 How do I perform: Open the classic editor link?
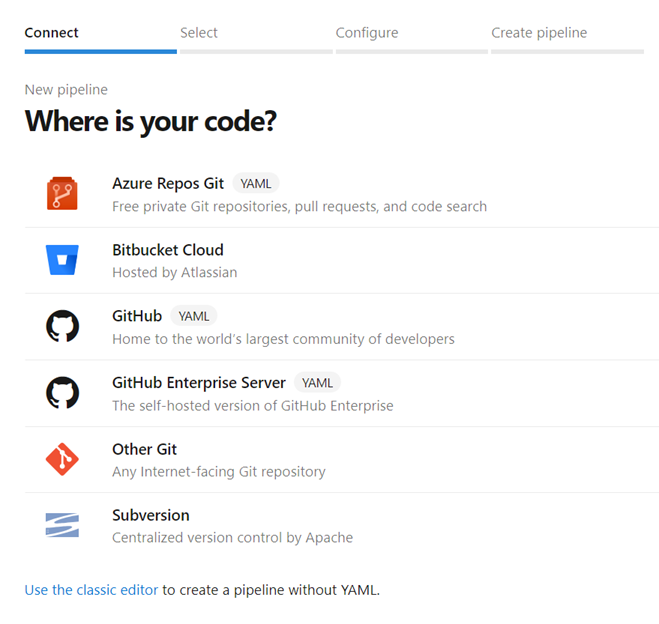91,590
